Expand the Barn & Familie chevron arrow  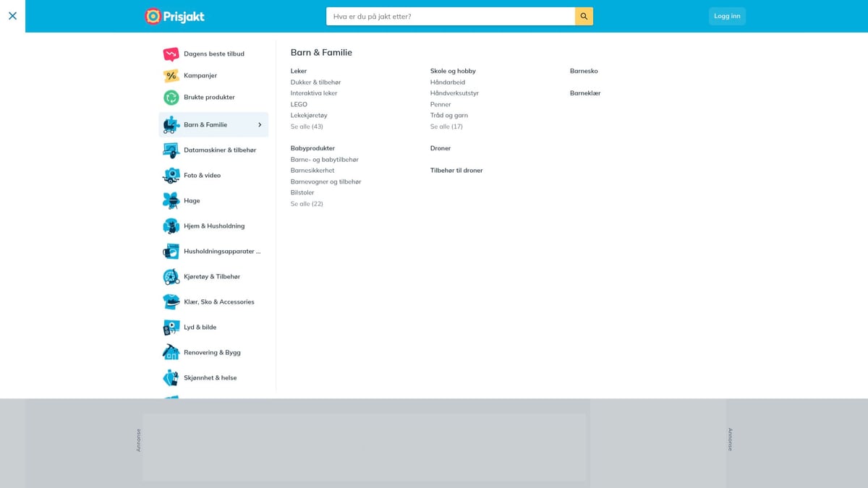(x=260, y=124)
